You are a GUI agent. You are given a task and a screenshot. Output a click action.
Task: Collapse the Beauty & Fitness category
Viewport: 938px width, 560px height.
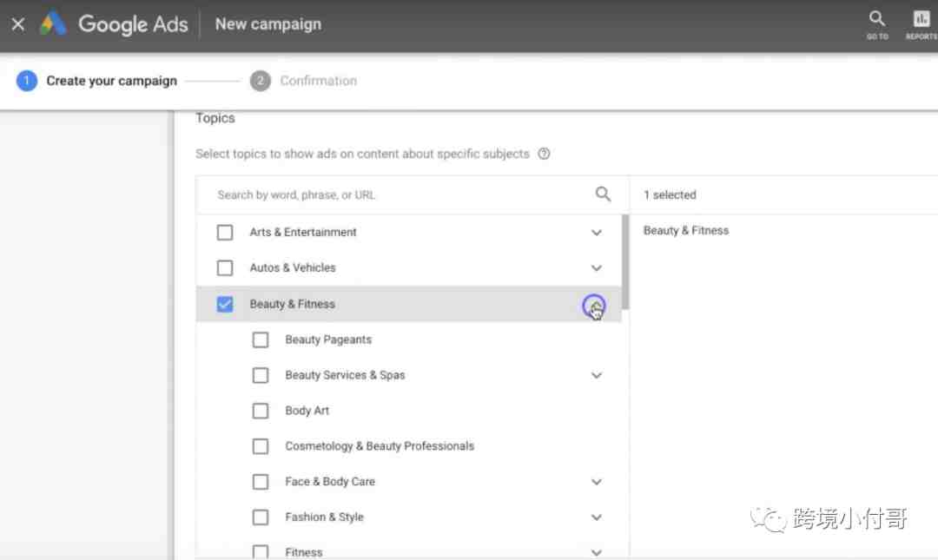tap(594, 306)
